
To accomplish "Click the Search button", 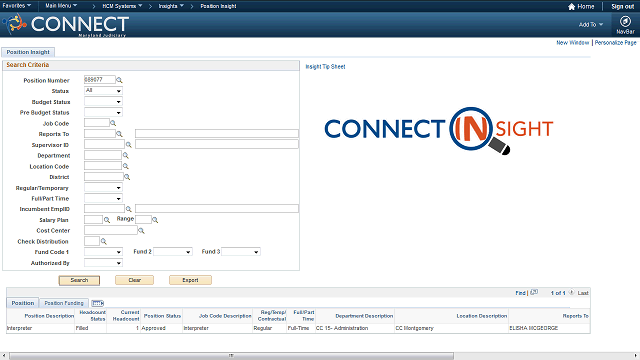I will click(79, 280).
